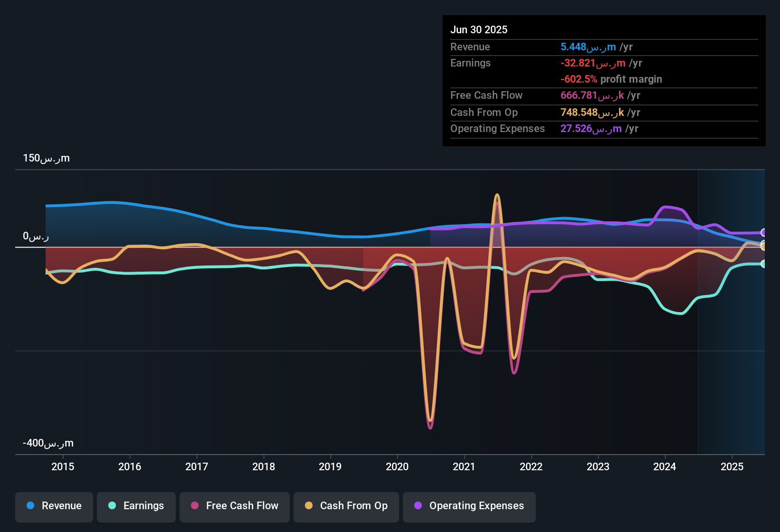
Task: Click the 2020 x-axis label
Action: (397, 466)
